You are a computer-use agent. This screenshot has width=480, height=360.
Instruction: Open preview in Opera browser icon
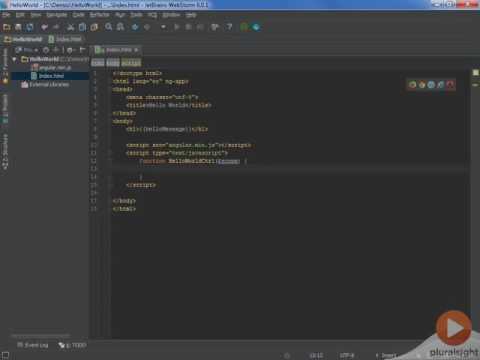click(x=450, y=85)
